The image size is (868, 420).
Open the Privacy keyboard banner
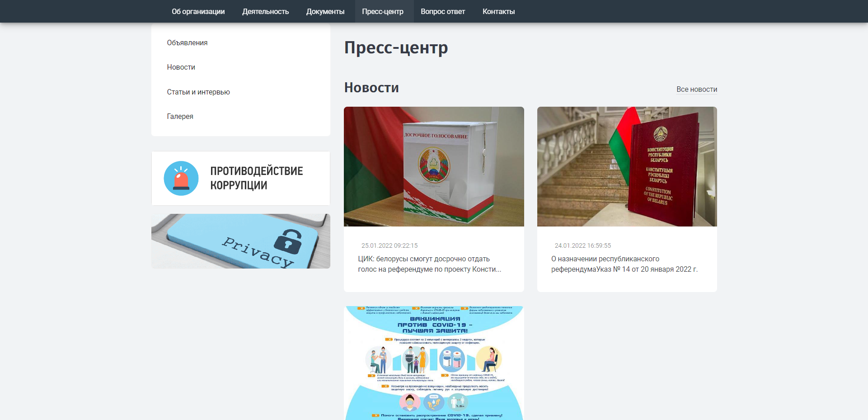click(241, 241)
